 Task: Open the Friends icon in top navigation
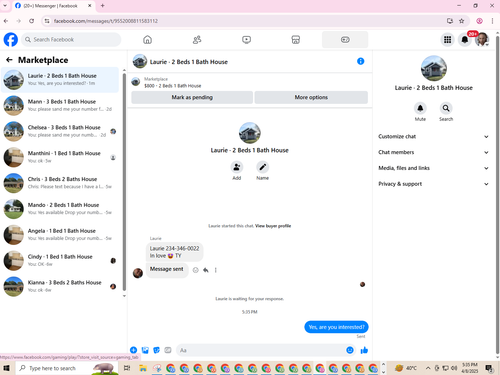[x=197, y=40]
